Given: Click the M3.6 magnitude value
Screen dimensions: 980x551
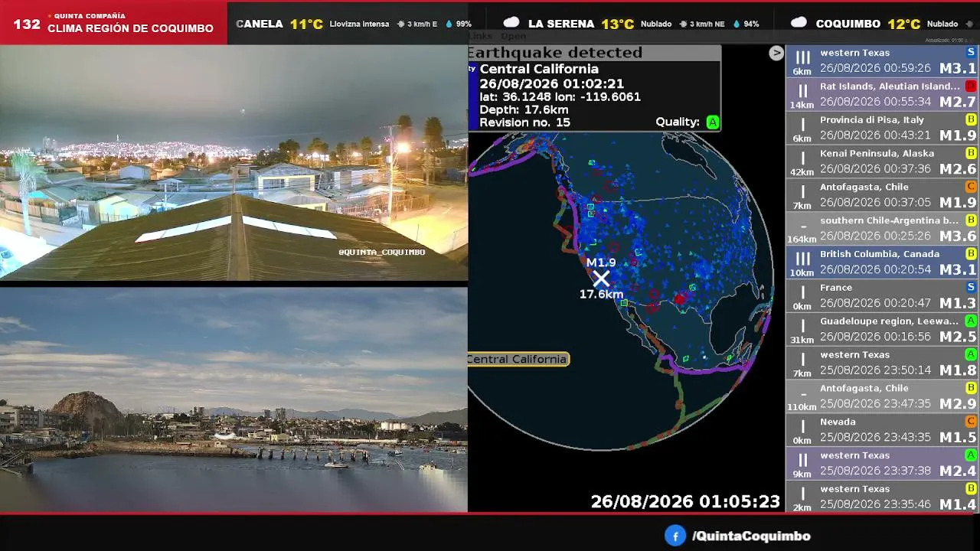Looking at the screenshot, I should click(x=958, y=236).
